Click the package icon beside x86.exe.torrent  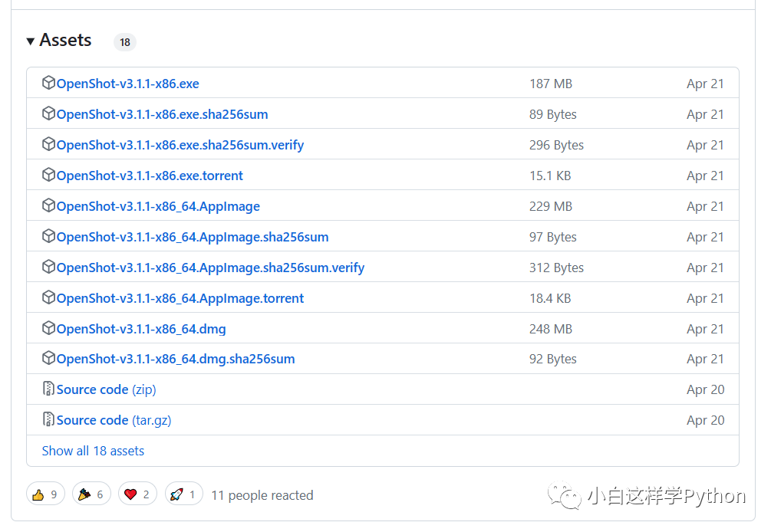click(x=48, y=174)
